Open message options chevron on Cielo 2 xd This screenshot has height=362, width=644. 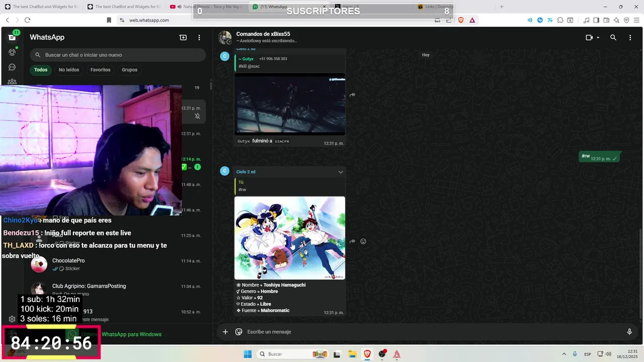[x=341, y=172]
